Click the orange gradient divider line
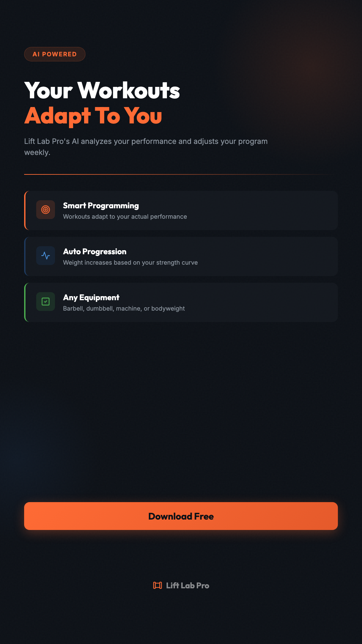Screen dimensions: 362x644 pyautogui.click(x=134, y=174)
